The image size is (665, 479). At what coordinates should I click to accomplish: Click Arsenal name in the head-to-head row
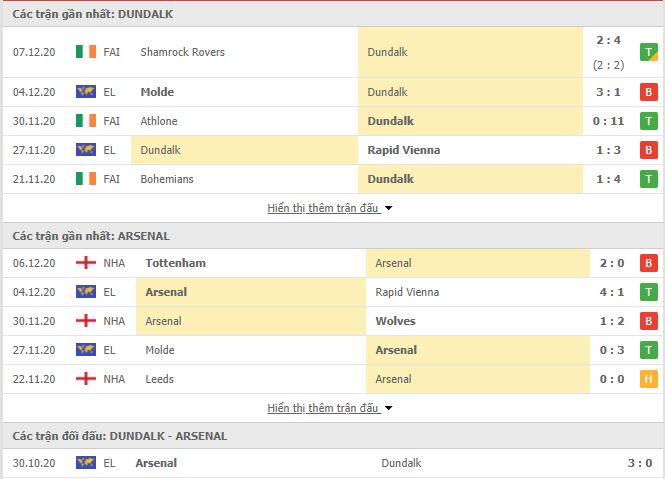[x=156, y=462]
